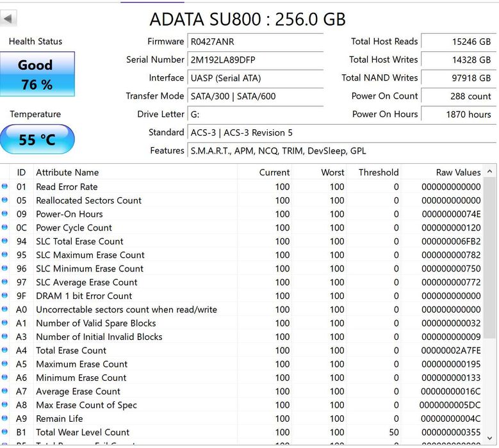
Task: Click the 55 °C temperature button
Action: tap(37, 140)
